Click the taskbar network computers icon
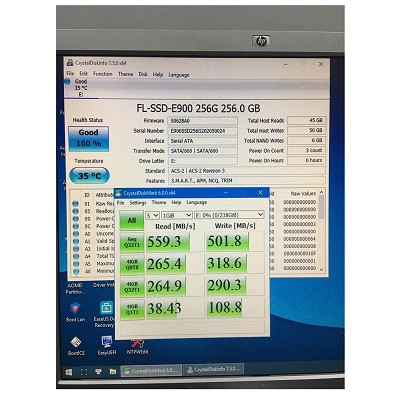This screenshot has height=400, width=400. (98, 371)
